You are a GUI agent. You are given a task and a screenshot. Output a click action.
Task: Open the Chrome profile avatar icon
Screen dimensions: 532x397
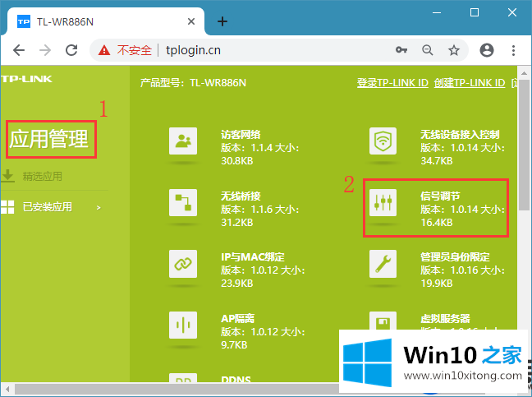point(487,50)
